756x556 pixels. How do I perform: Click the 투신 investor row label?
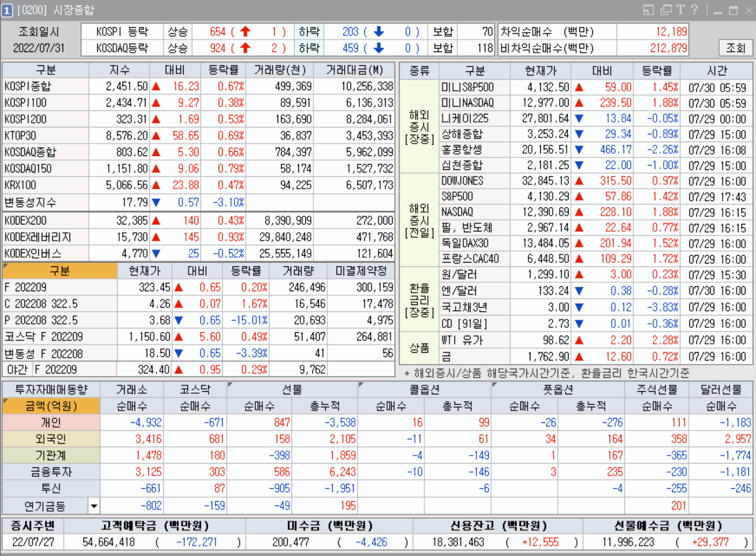click(51, 488)
